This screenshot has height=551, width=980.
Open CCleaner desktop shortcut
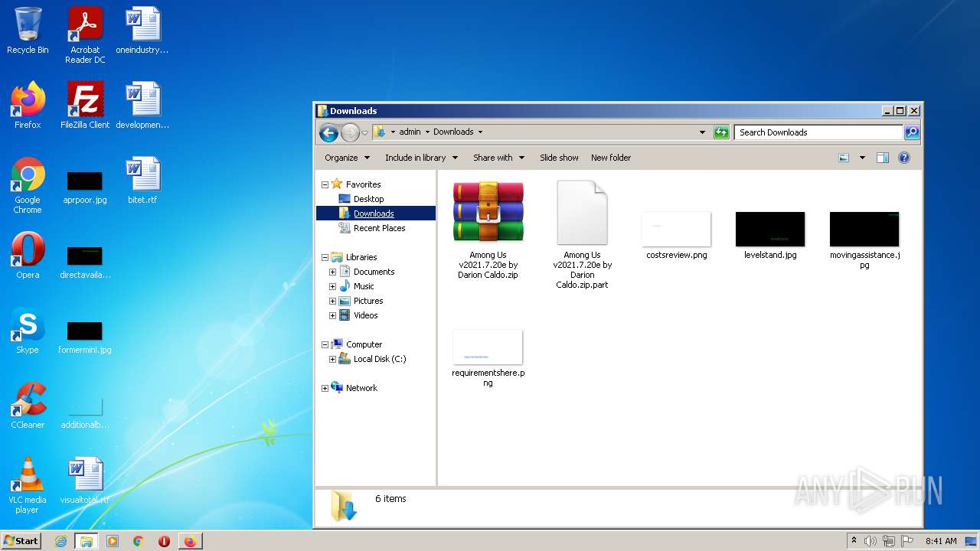coord(28,405)
